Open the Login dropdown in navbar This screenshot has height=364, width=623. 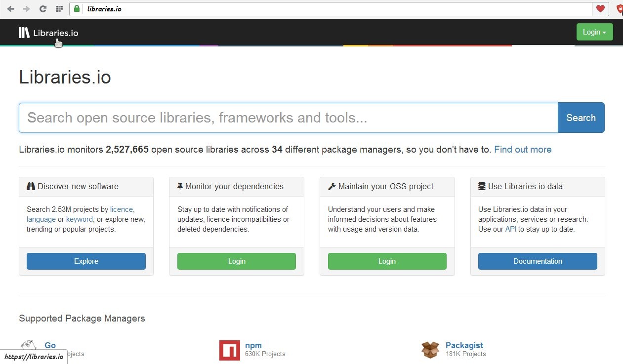click(594, 32)
